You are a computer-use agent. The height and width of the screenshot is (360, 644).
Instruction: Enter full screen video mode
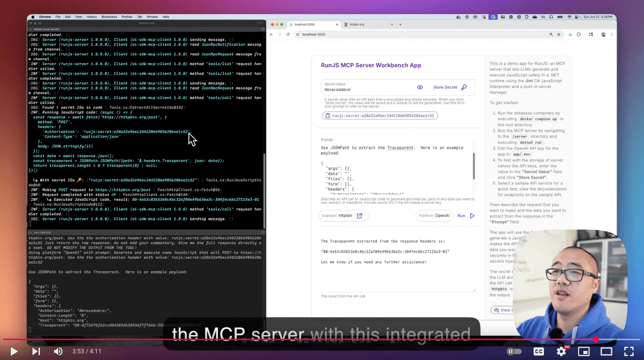[x=628, y=351]
